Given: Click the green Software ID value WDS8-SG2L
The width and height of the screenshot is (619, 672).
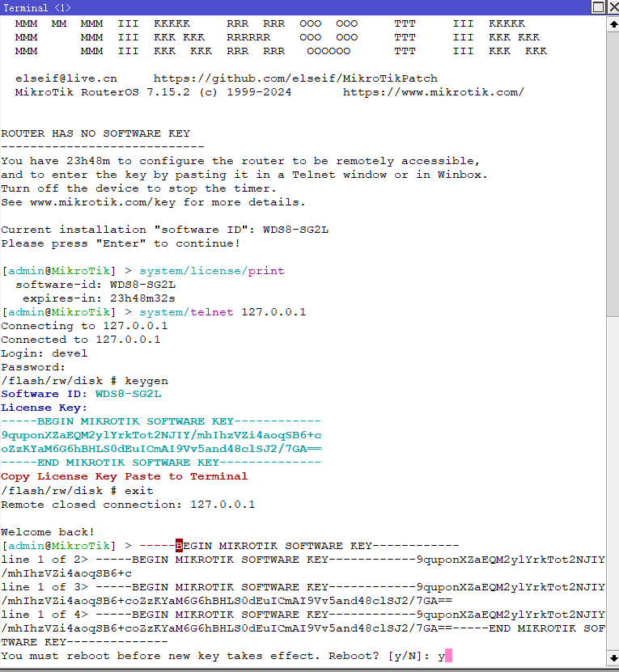Looking at the screenshot, I should (x=129, y=395).
